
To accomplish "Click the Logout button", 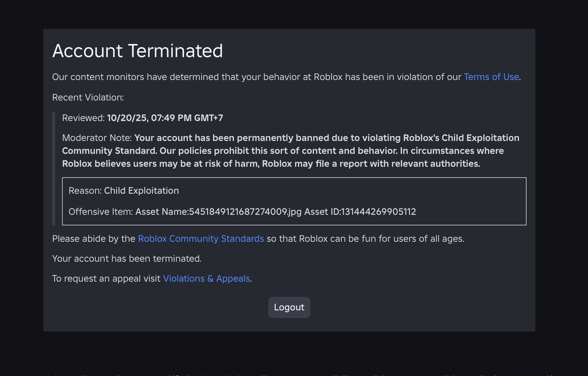I will tap(289, 307).
